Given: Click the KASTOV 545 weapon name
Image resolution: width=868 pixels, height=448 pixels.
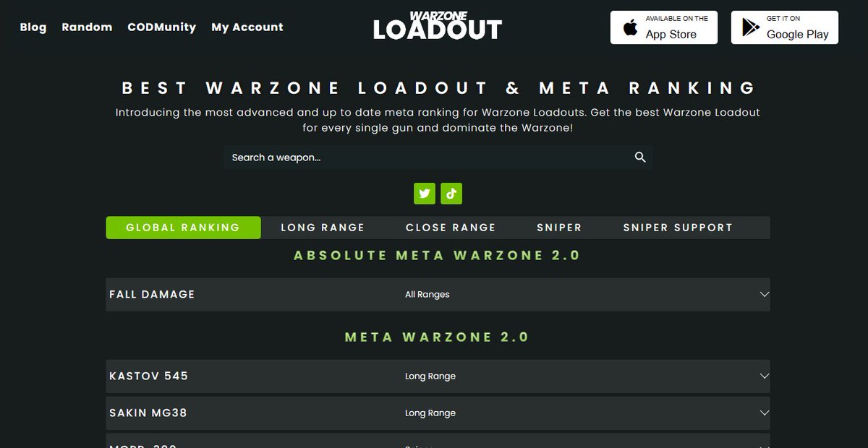Looking at the screenshot, I should 148,376.
